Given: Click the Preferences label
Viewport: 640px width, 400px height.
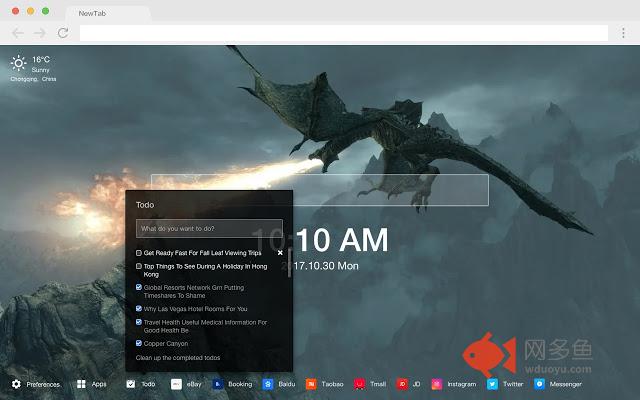Looking at the screenshot, I should [x=43, y=384].
